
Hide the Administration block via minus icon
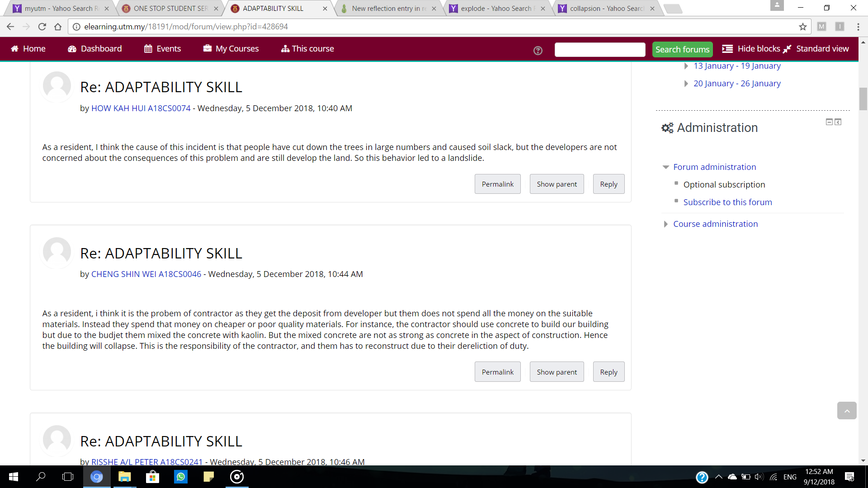point(829,122)
